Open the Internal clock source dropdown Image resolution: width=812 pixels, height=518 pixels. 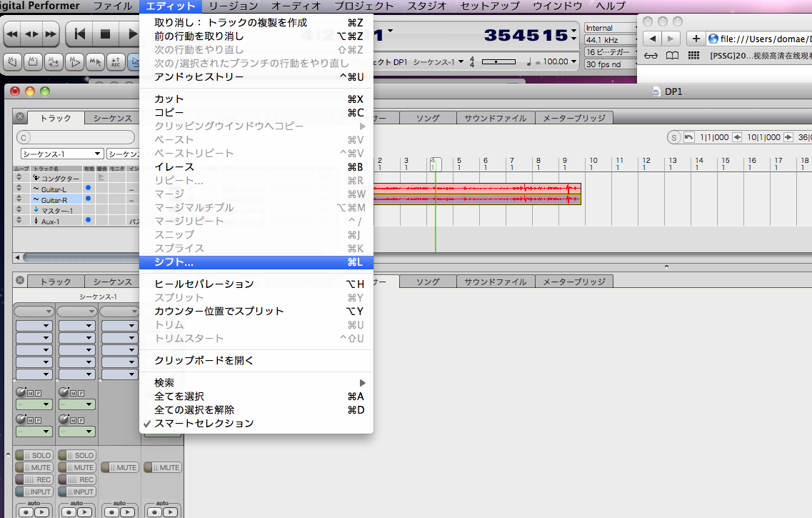pyautogui.click(x=611, y=28)
